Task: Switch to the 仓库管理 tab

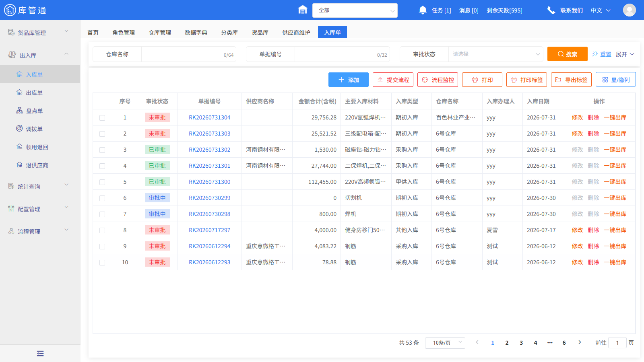Action: 160,32
